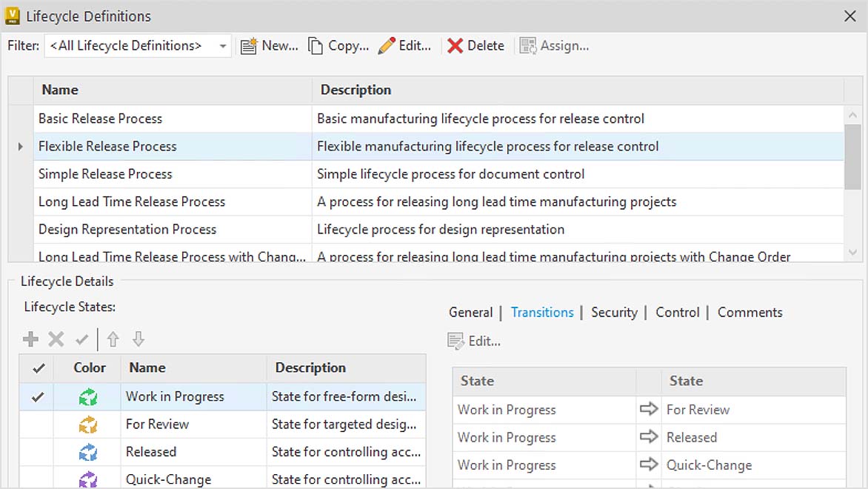Open the Control tab
Viewport: 868px width, 489px height.
[677, 312]
